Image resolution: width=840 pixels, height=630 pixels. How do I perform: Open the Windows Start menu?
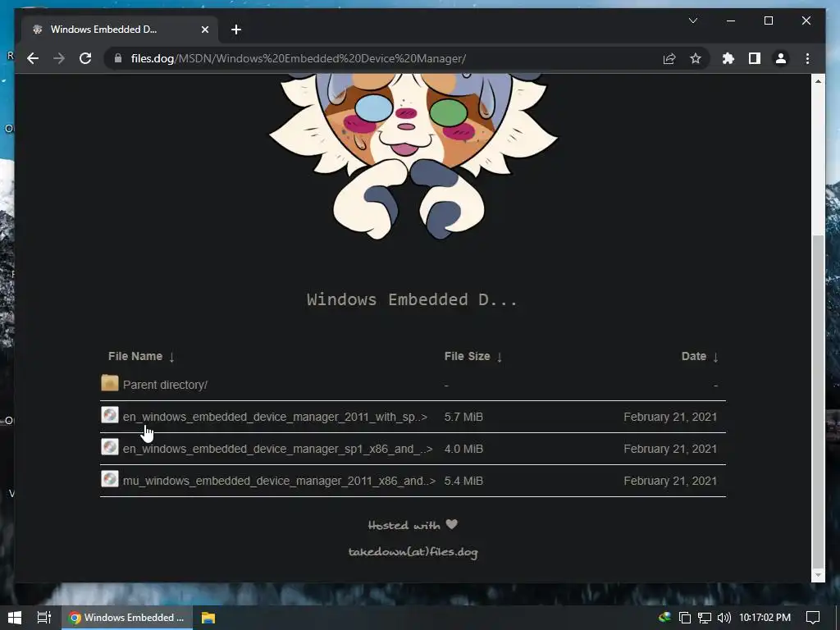pyautogui.click(x=15, y=618)
